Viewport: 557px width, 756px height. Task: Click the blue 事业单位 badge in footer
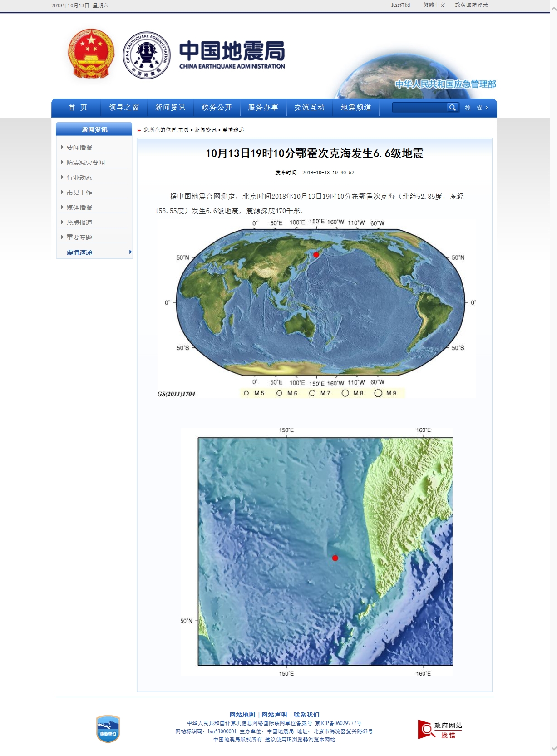tap(108, 729)
